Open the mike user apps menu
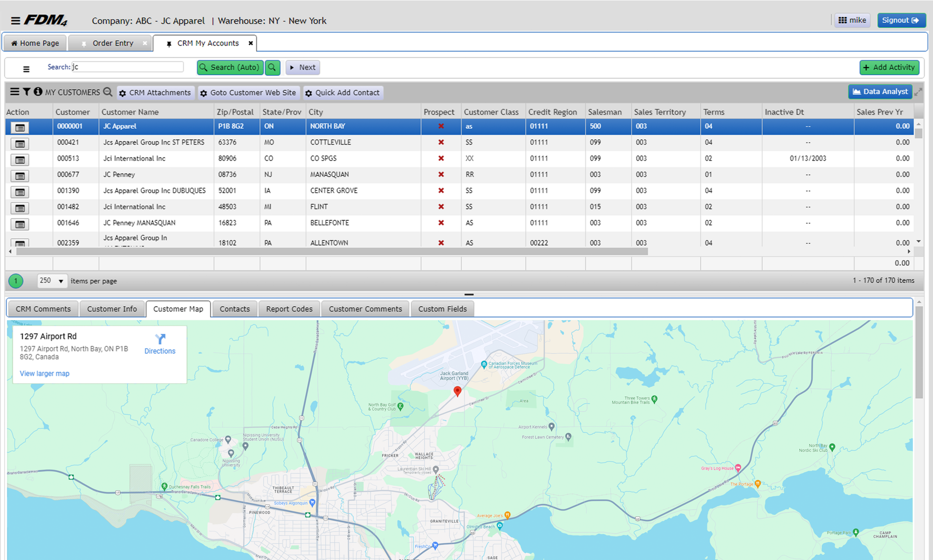 click(852, 20)
